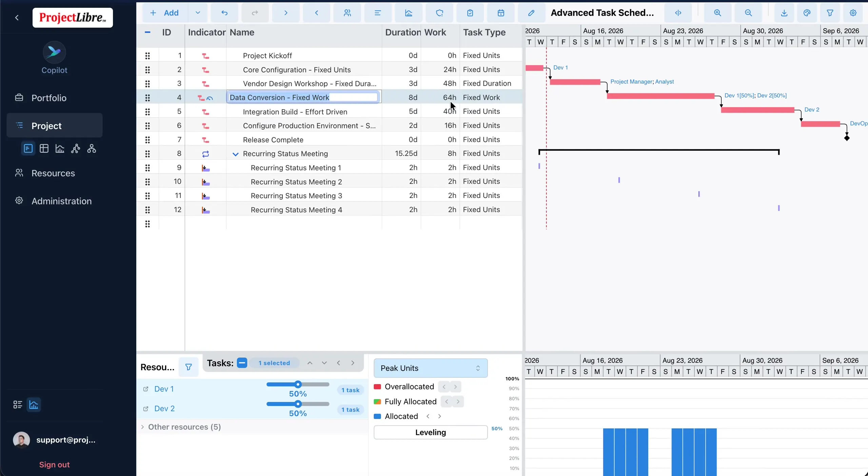Open the Add button dropdown arrow
868x476 pixels.
point(198,13)
